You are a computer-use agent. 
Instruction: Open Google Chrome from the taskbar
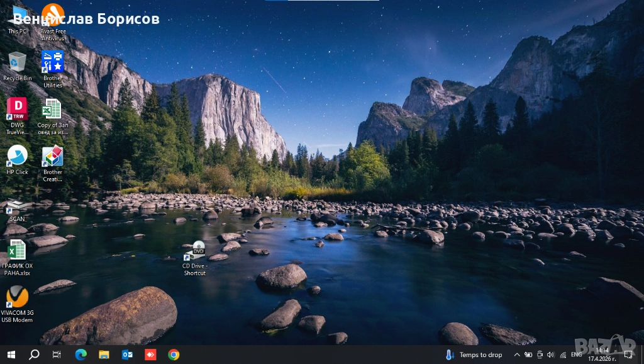[174, 355]
